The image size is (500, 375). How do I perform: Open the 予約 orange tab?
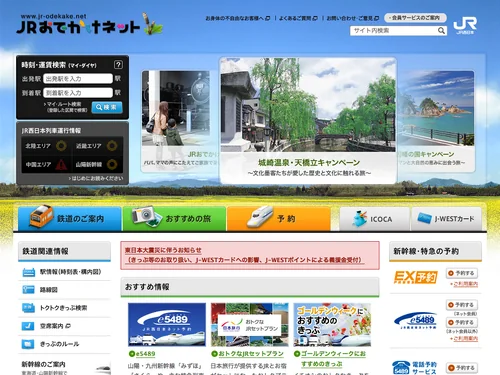(279, 219)
